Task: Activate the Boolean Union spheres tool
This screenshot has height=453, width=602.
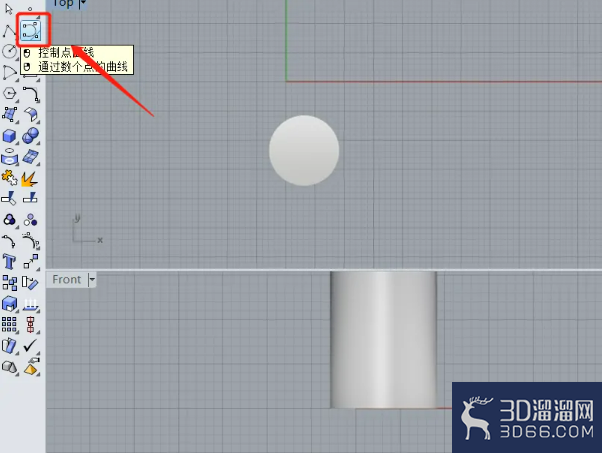Action: tap(31, 136)
